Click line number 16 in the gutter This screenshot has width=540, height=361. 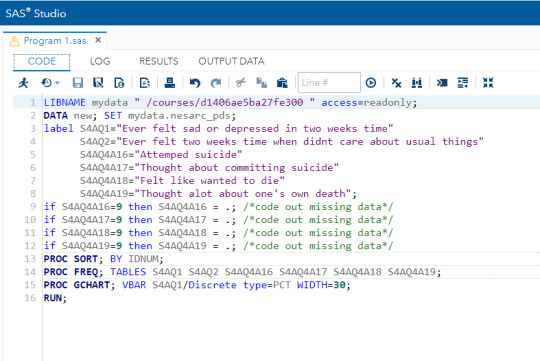pos(30,298)
